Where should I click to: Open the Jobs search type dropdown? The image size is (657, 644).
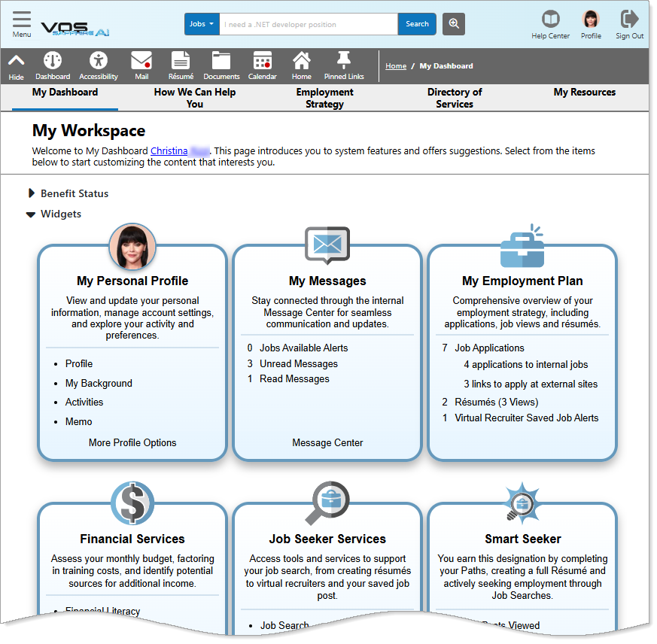pos(201,23)
